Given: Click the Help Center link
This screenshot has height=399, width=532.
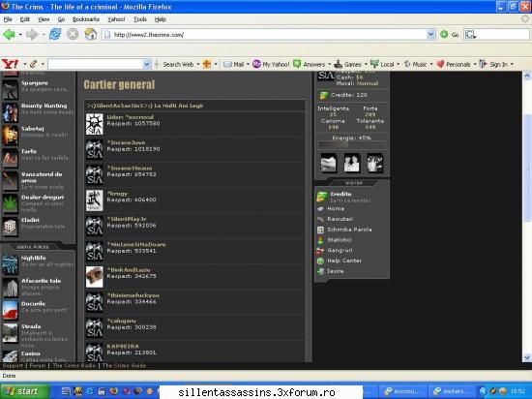Looking at the screenshot, I should (344, 261).
